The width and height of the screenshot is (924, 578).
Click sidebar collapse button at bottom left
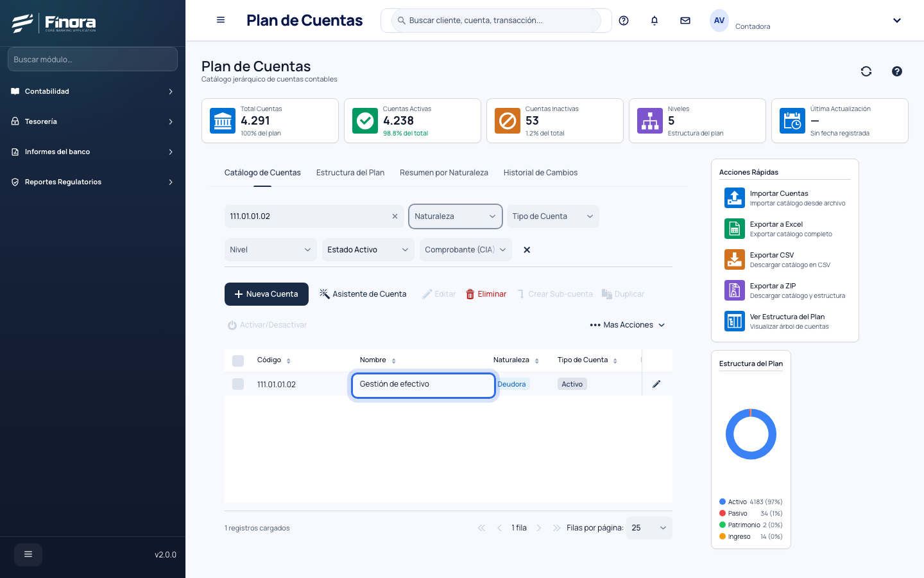(x=28, y=554)
